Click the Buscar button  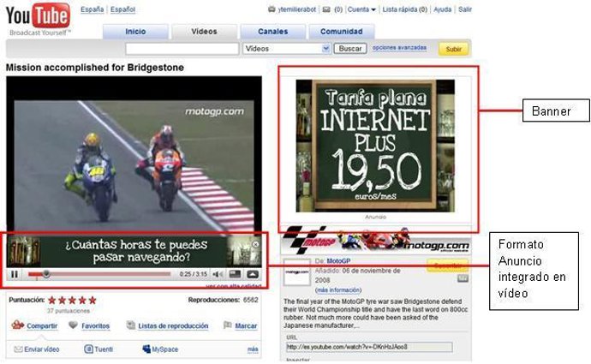click(x=350, y=49)
